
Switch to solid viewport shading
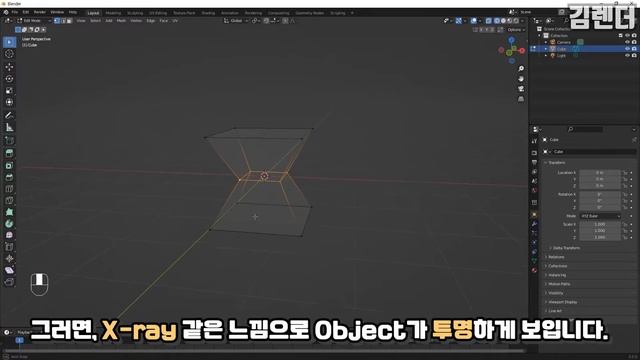pos(504,20)
